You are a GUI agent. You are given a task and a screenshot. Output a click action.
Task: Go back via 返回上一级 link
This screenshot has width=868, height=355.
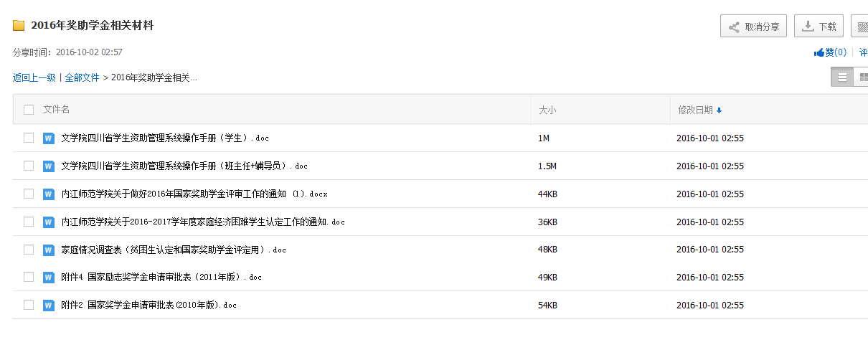coord(34,77)
